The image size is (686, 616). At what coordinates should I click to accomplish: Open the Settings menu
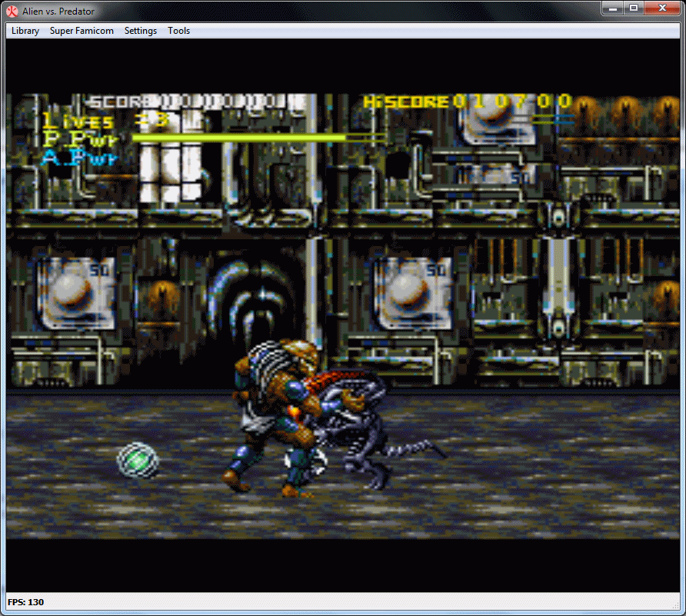click(141, 31)
